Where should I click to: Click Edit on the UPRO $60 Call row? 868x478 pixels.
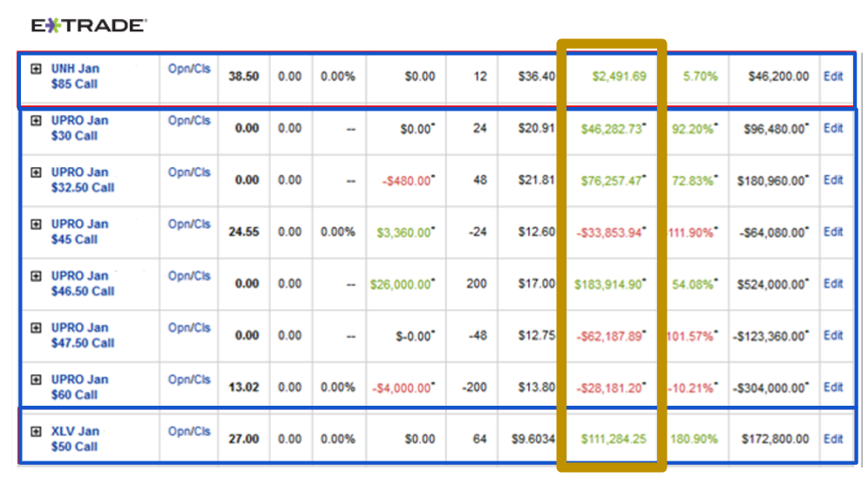click(x=833, y=387)
